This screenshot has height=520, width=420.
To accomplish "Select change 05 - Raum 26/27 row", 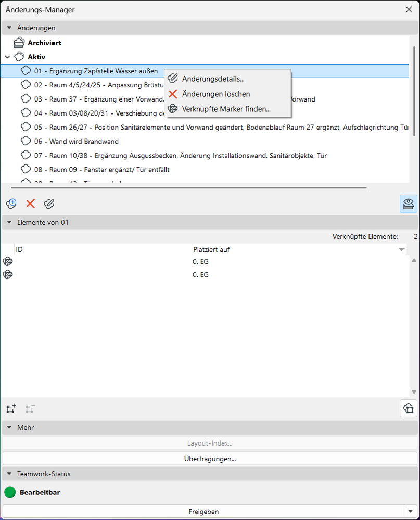I will point(205,128).
